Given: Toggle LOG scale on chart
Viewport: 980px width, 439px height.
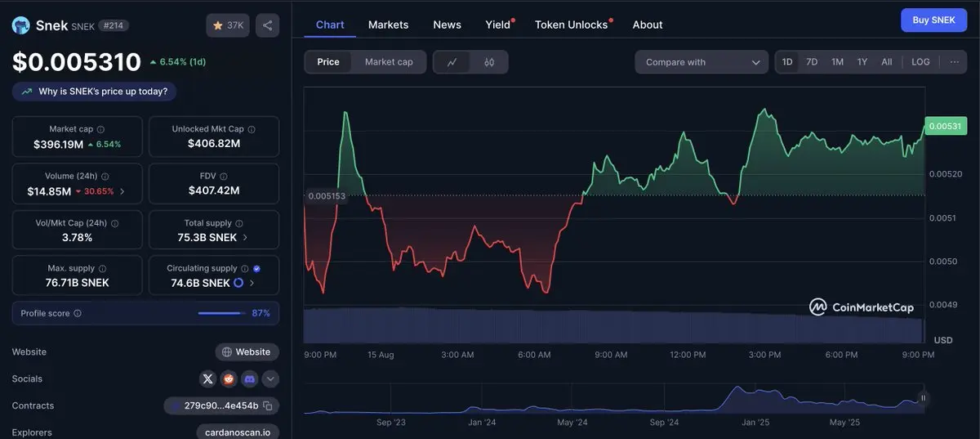Looking at the screenshot, I should (x=920, y=62).
